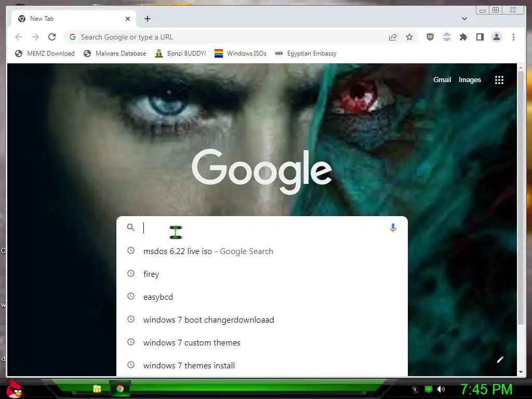
Task: Close the New Tab tab
Action: 128,19
